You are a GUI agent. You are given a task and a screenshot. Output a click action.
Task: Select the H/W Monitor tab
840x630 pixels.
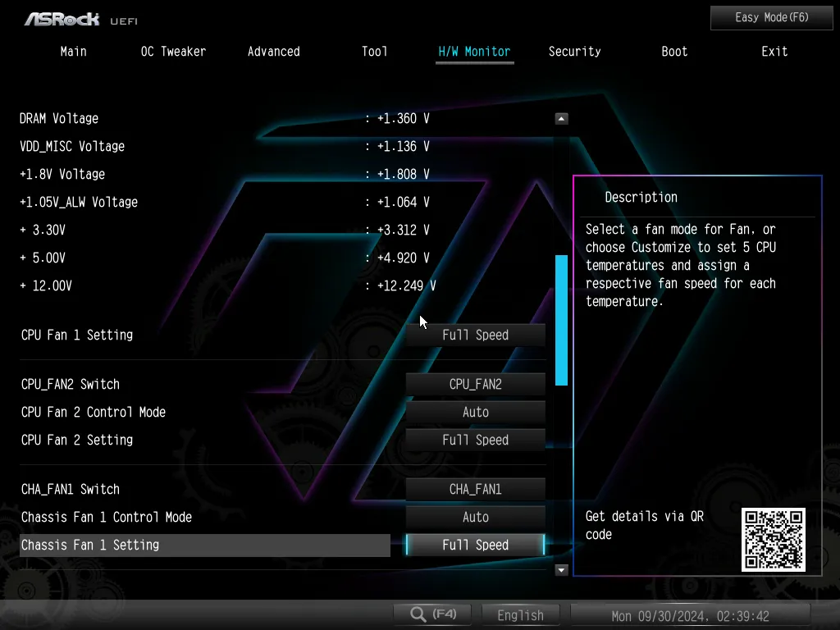tap(474, 52)
